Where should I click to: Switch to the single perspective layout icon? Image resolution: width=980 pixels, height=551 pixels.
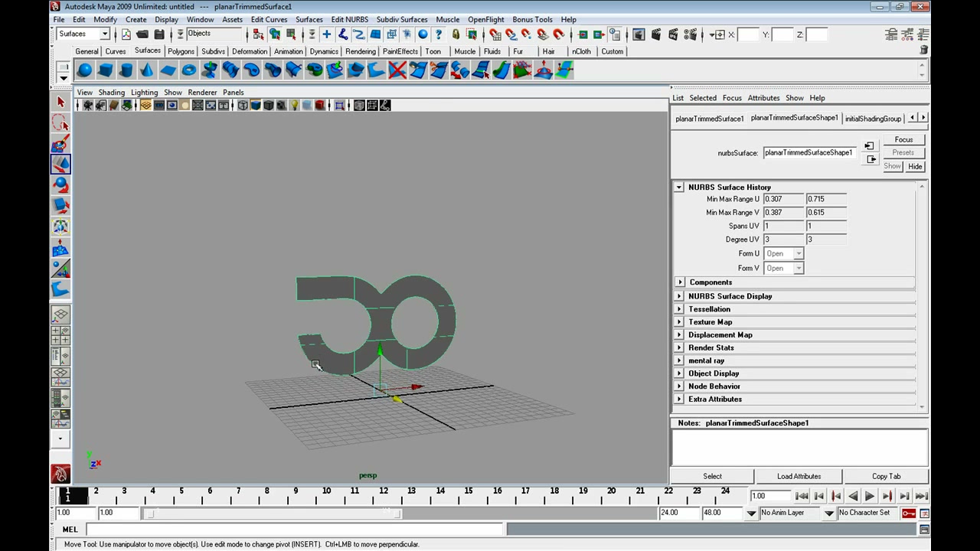click(x=60, y=315)
